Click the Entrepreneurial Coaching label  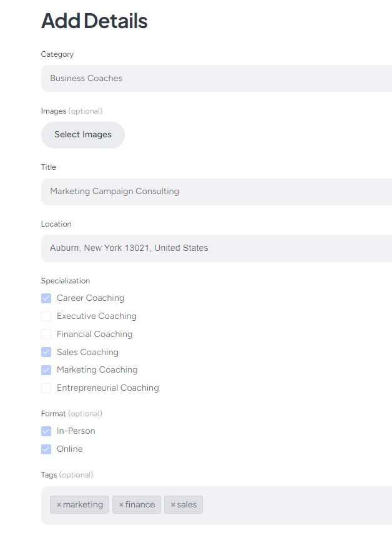point(107,388)
